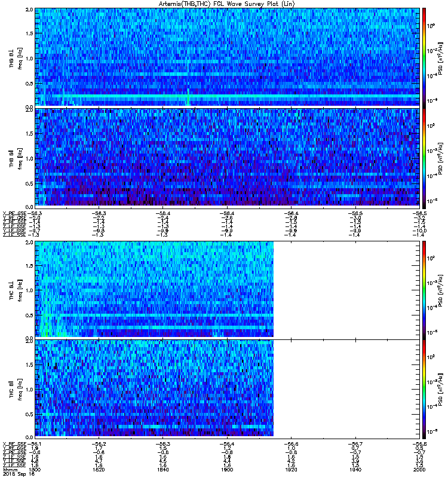Click the 2016 Sep 16 date label
The image size is (448, 478).
pos(19,474)
